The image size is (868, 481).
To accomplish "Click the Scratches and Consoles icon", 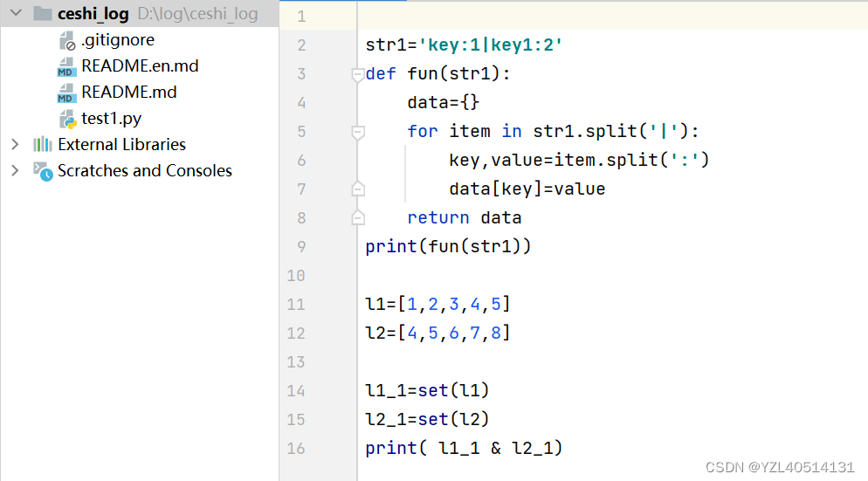I will (x=43, y=171).
